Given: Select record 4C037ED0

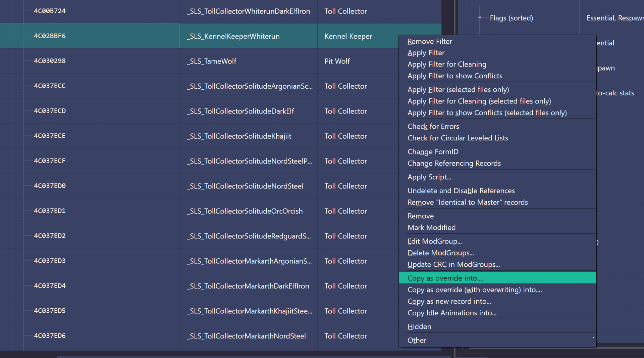Looking at the screenshot, I should (50, 186).
